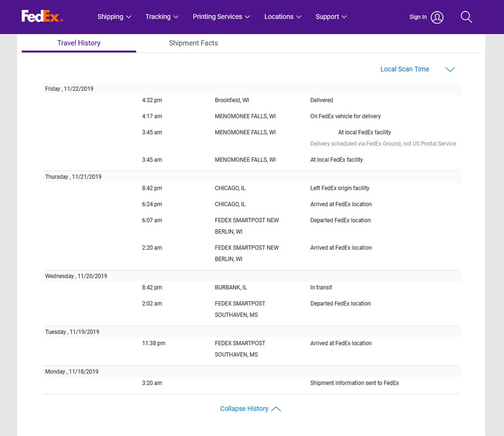This screenshot has height=436, width=504.
Task: Click On FedEx vehicle for delivery status
Action: tap(345, 116)
